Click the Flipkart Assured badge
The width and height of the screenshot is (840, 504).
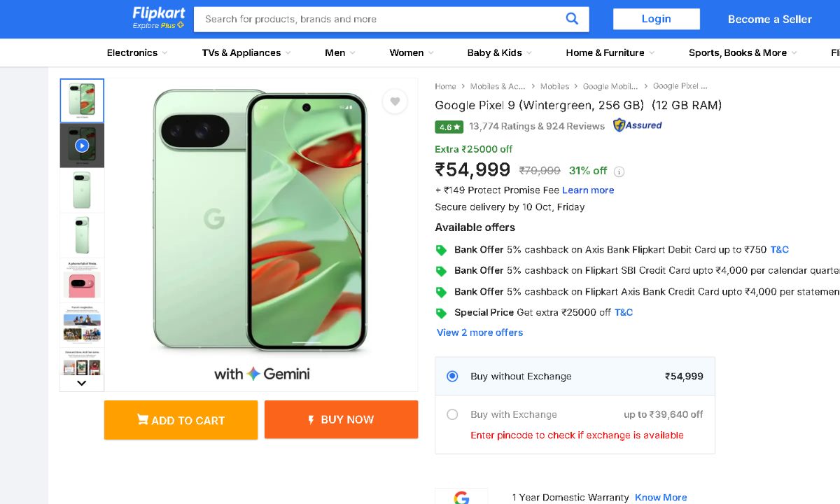(637, 126)
